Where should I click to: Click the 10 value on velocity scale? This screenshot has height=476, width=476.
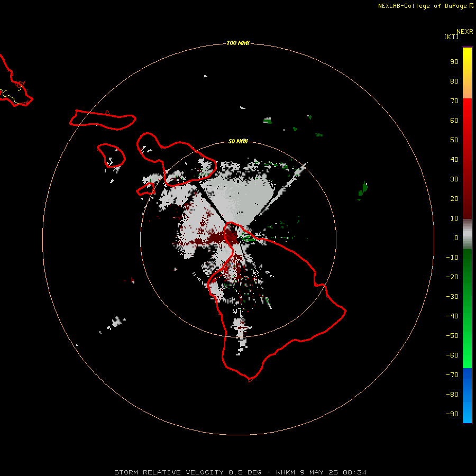coord(454,218)
